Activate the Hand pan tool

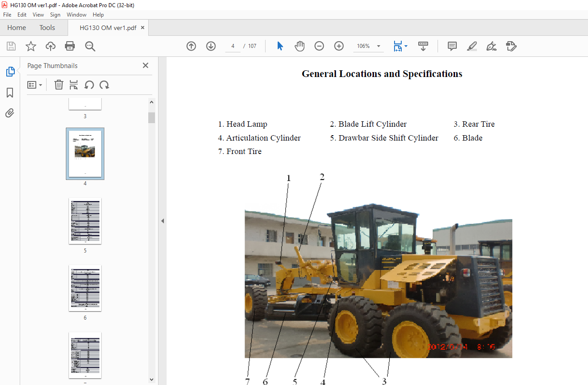point(300,46)
